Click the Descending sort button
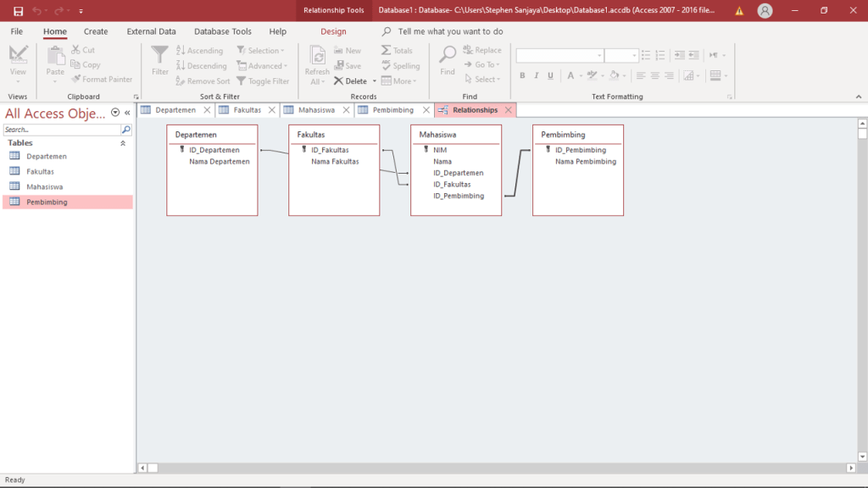 (x=202, y=66)
